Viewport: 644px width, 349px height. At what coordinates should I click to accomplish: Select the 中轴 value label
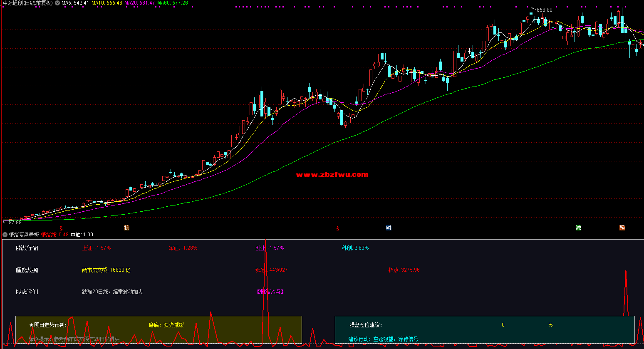(82, 235)
